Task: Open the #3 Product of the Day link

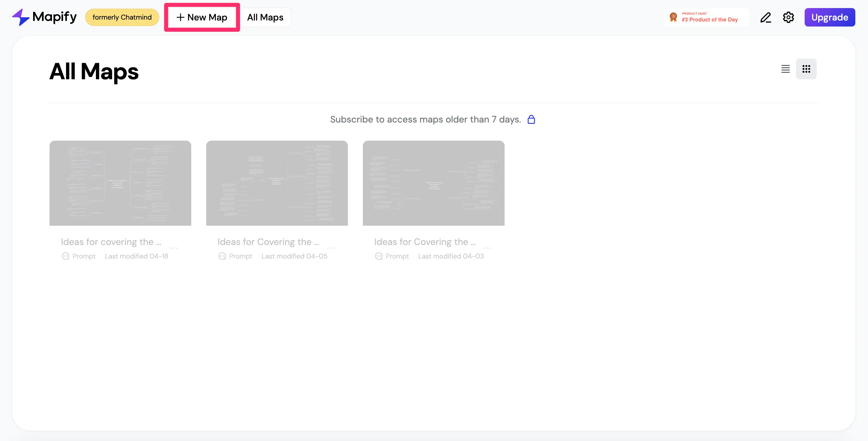Action: point(709,19)
